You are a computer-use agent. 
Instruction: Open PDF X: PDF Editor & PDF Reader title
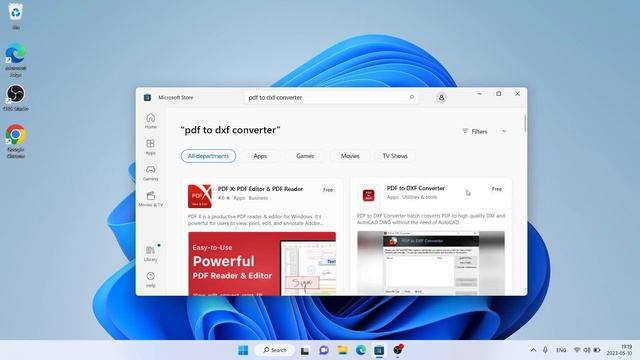click(x=260, y=189)
